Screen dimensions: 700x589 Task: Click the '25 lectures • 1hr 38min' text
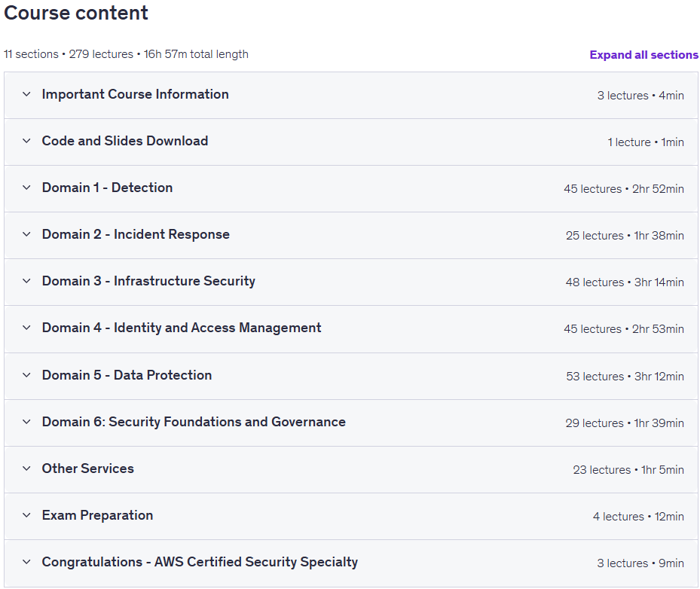(625, 236)
